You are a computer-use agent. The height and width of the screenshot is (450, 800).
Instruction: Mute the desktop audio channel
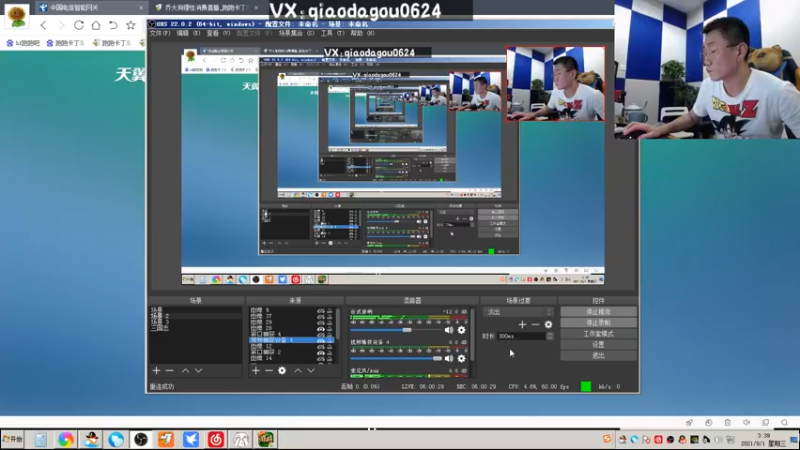pos(449,330)
